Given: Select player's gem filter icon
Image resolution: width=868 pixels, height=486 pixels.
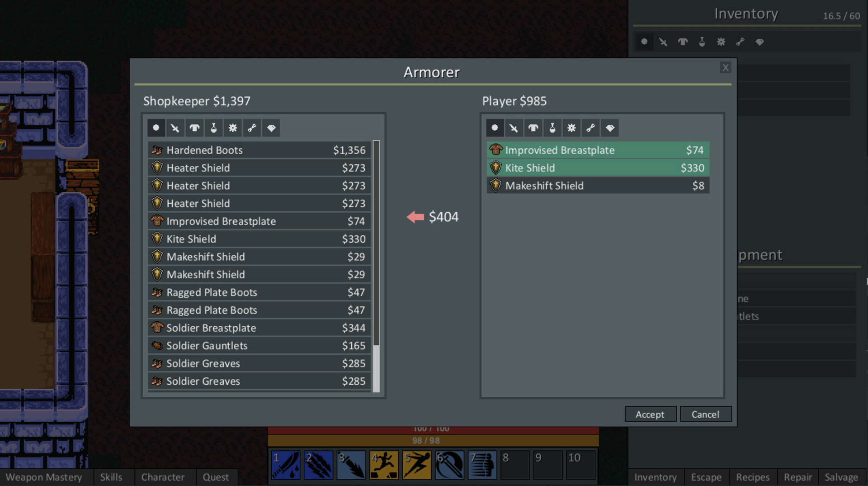Looking at the screenshot, I should (x=610, y=128).
